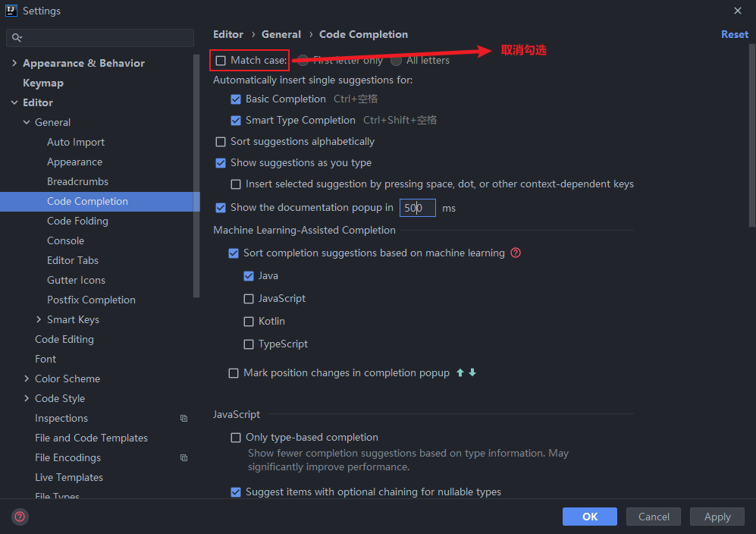Expand the Color Scheme node
Screen dimensions: 756x534
click(27, 379)
